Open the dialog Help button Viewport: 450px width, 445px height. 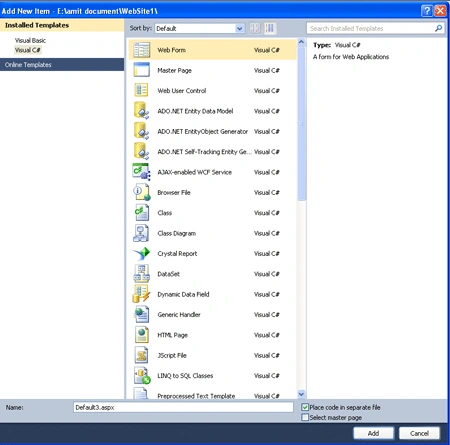(x=427, y=11)
